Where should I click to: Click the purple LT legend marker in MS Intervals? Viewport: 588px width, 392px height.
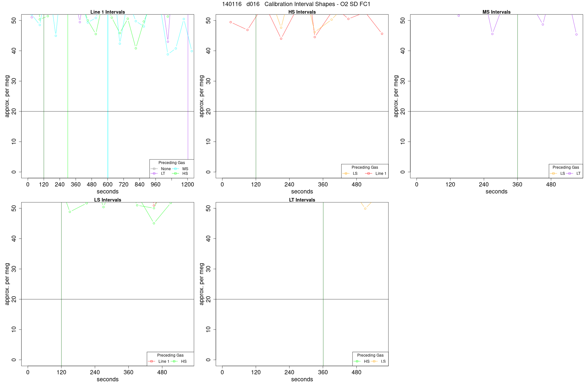pos(570,173)
